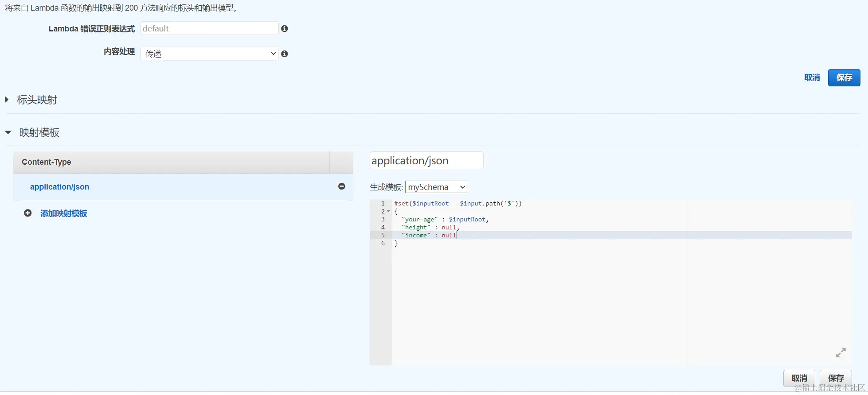Click line number 4 in editor gutter

[x=383, y=227]
